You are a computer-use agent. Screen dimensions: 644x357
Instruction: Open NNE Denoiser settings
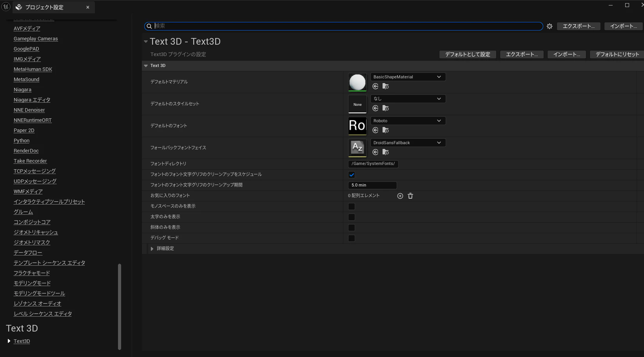pyautogui.click(x=29, y=110)
